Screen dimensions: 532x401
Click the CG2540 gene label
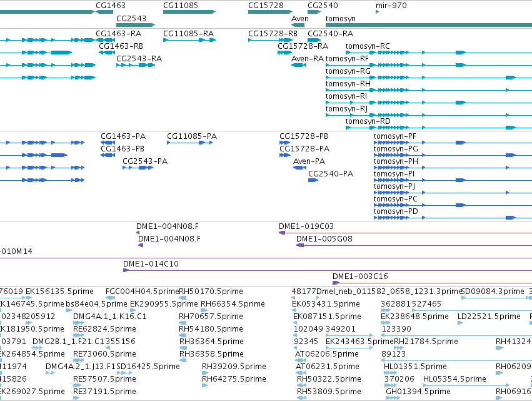323,6
